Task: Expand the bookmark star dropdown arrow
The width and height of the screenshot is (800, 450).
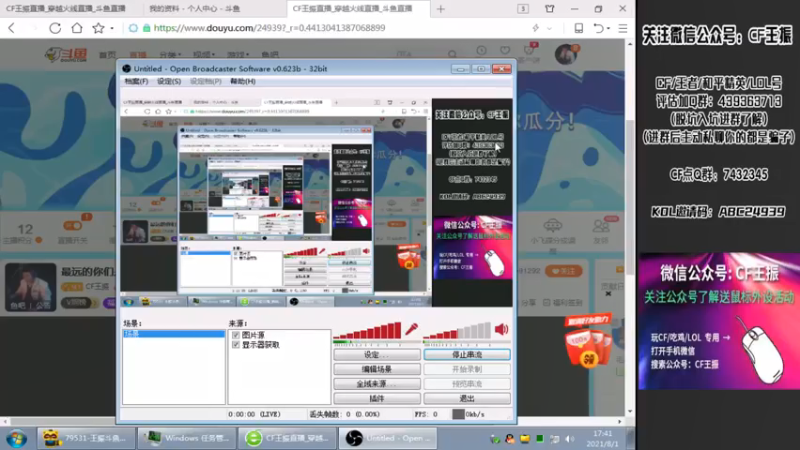Action: click(112, 29)
